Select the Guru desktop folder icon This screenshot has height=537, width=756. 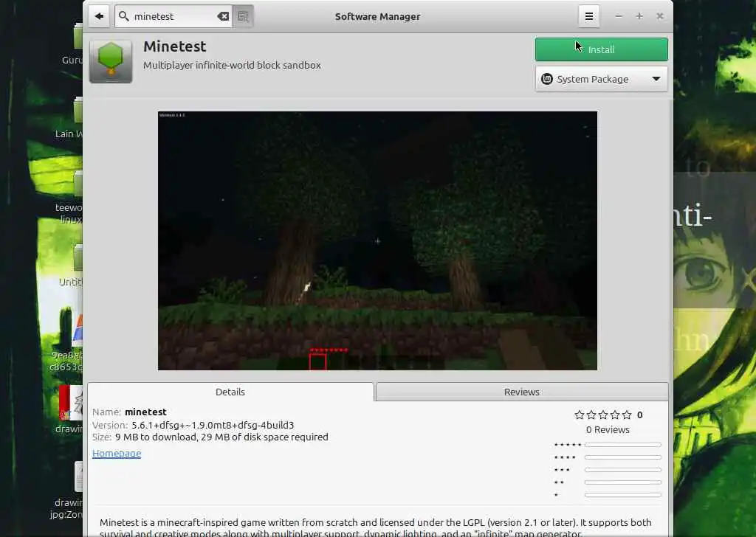click(78, 36)
